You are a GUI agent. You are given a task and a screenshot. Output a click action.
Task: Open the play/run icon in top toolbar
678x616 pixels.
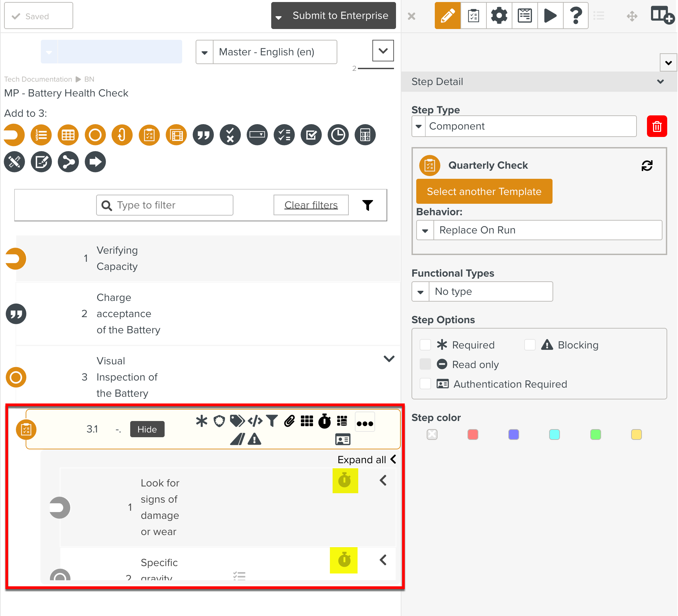[550, 16]
